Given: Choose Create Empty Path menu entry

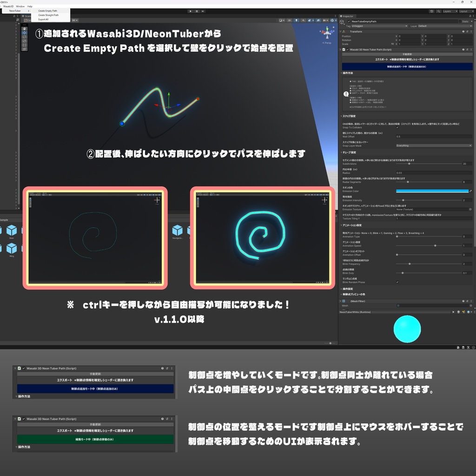Looking at the screenshot, I should coord(50,11).
